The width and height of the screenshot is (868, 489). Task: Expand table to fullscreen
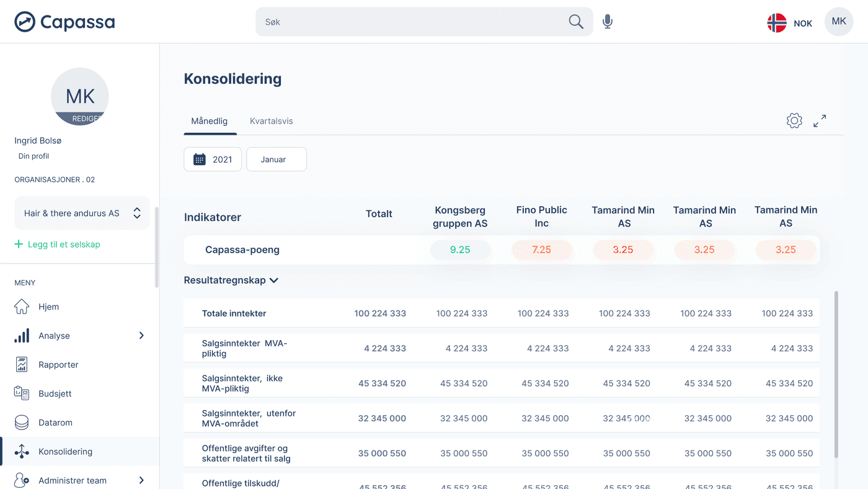click(820, 121)
